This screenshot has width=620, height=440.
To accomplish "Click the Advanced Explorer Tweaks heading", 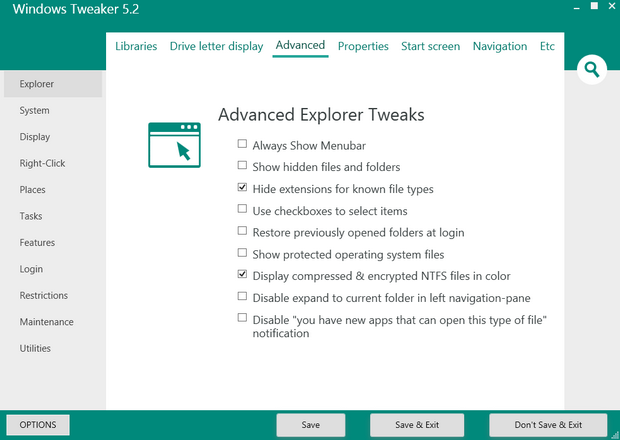I will [321, 115].
